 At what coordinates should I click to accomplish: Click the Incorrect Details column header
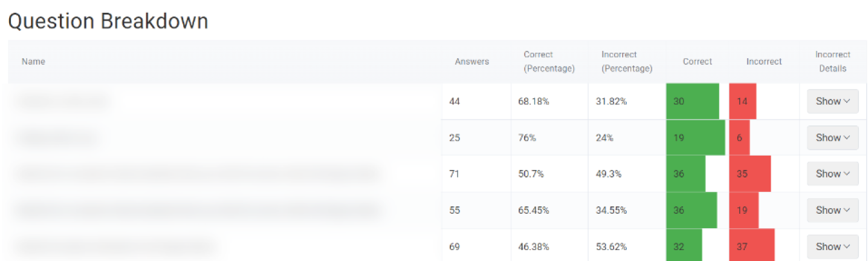click(x=832, y=61)
